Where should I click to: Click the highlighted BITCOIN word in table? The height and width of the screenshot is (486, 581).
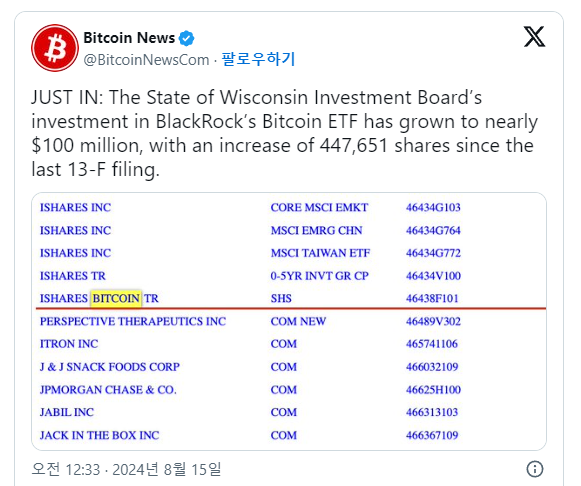116,298
